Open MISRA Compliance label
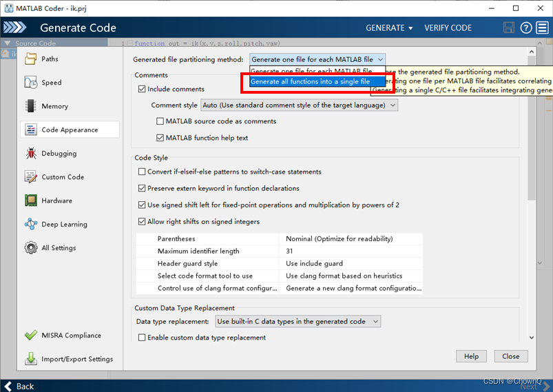This screenshot has height=392, width=553. (71, 336)
